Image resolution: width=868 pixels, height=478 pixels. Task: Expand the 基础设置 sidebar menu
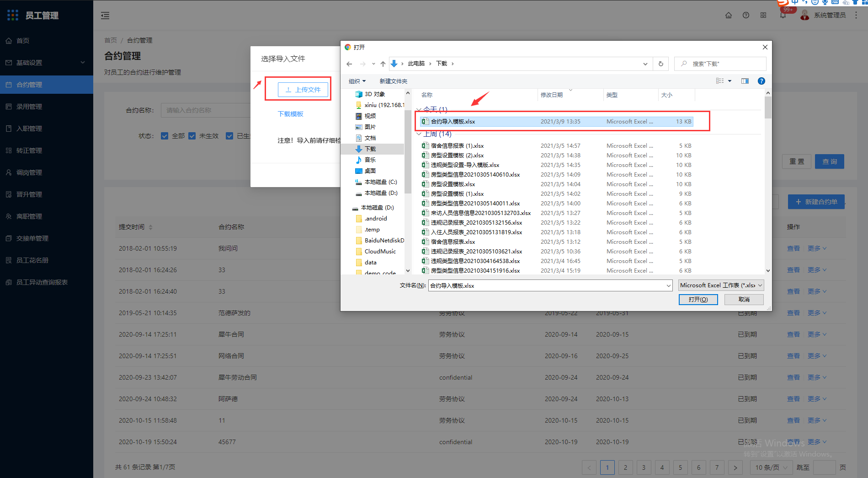pyautogui.click(x=47, y=63)
